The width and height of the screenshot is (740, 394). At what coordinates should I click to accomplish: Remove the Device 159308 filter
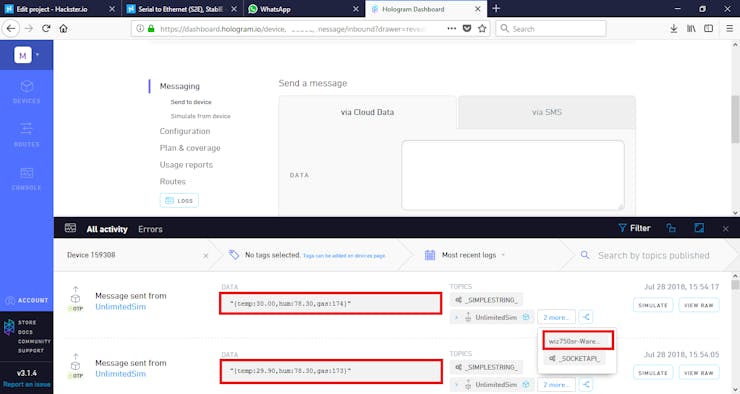point(206,255)
